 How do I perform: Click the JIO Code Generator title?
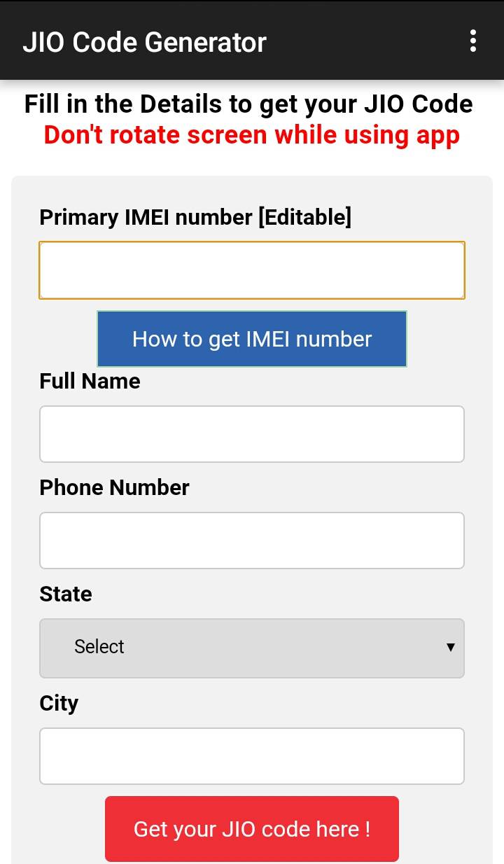click(x=145, y=43)
